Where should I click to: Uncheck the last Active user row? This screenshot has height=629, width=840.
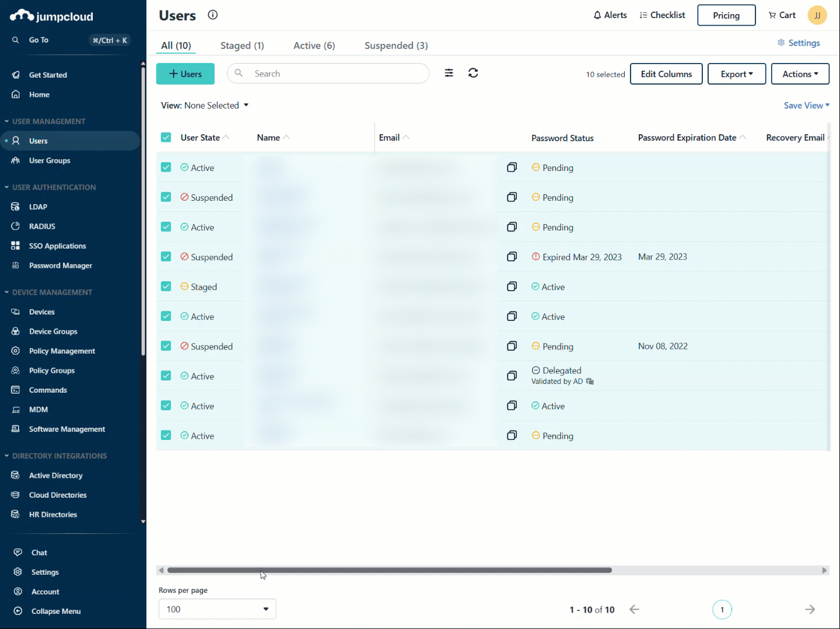click(166, 435)
